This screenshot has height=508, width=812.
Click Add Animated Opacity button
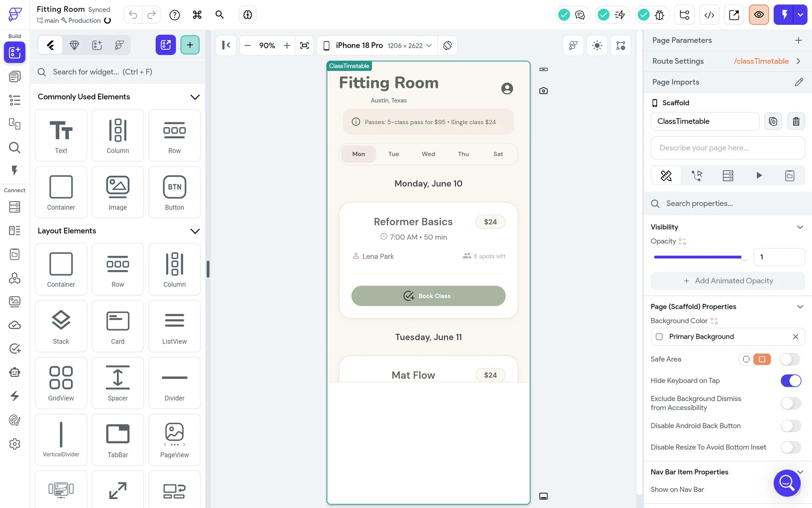pos(728,280)
